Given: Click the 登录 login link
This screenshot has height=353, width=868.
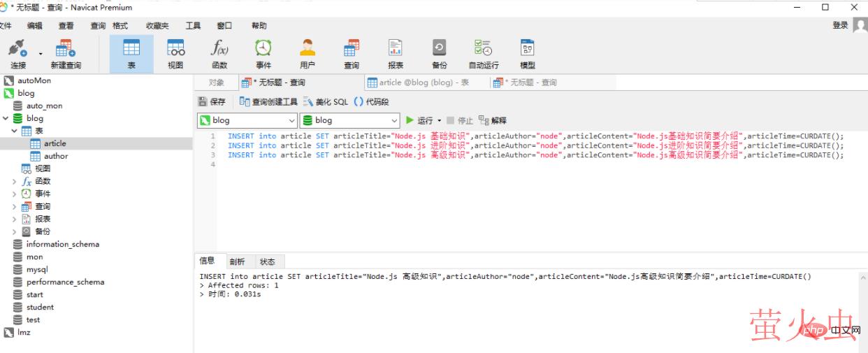Looking at the screenshot, I should point(840,25).
